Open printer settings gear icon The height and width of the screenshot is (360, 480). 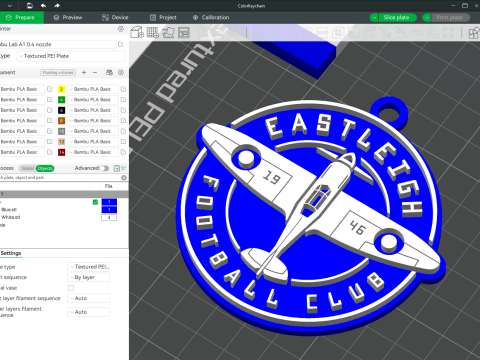tap(121, 29)
